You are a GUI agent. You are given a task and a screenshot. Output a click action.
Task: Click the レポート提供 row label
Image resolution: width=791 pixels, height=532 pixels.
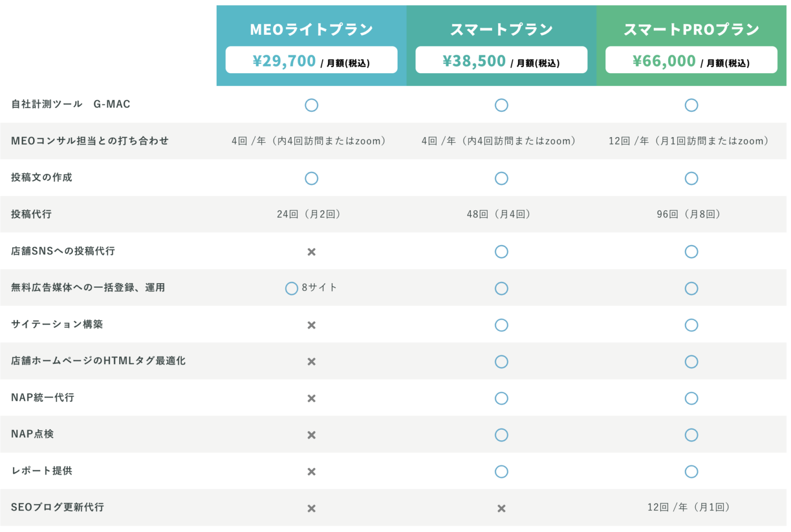pyautogui.click(x=42, y=471)
